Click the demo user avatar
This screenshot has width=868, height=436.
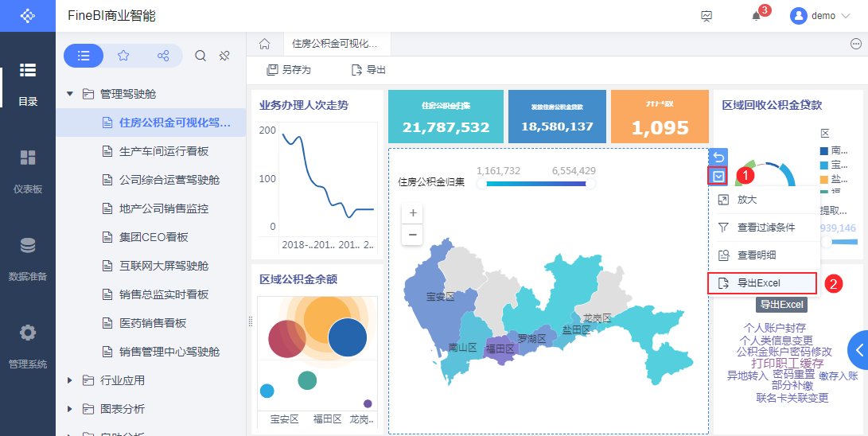tap(798, 16)
